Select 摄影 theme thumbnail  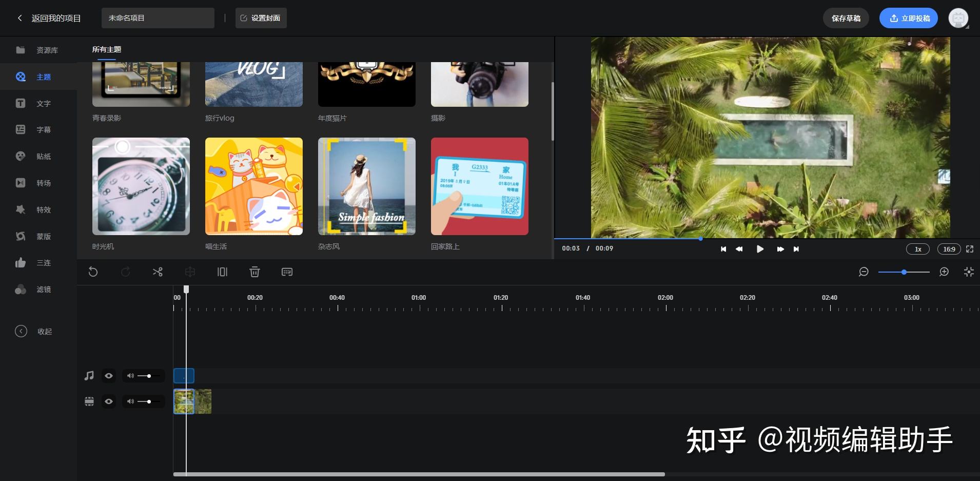point(480,84)
